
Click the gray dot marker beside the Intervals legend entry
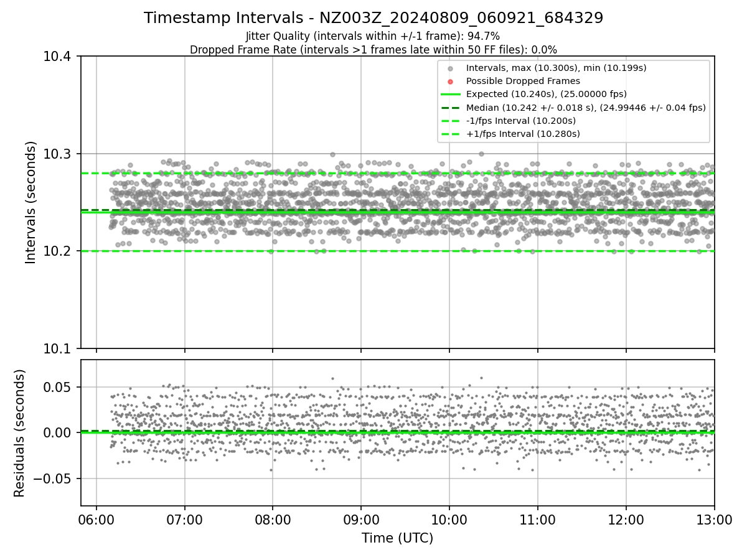451,68
